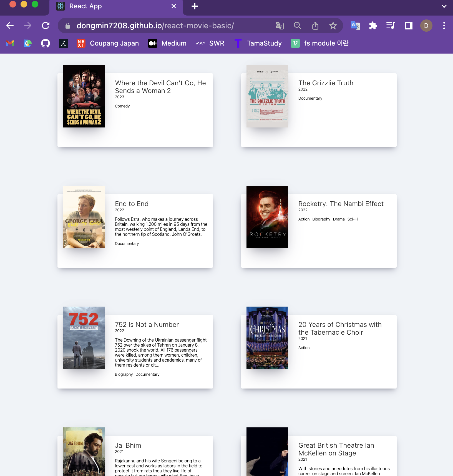
Task: Bookmark this page with the star icon
Action: point(333,25)
